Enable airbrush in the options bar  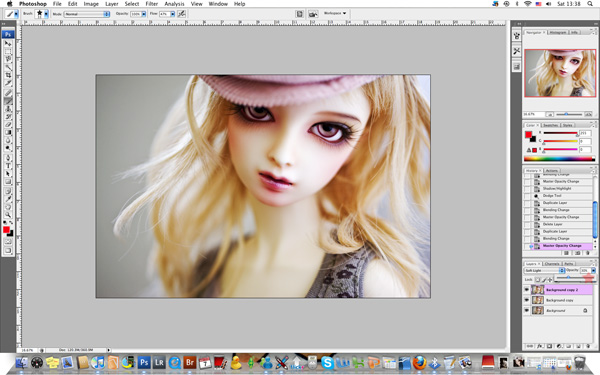182,14
